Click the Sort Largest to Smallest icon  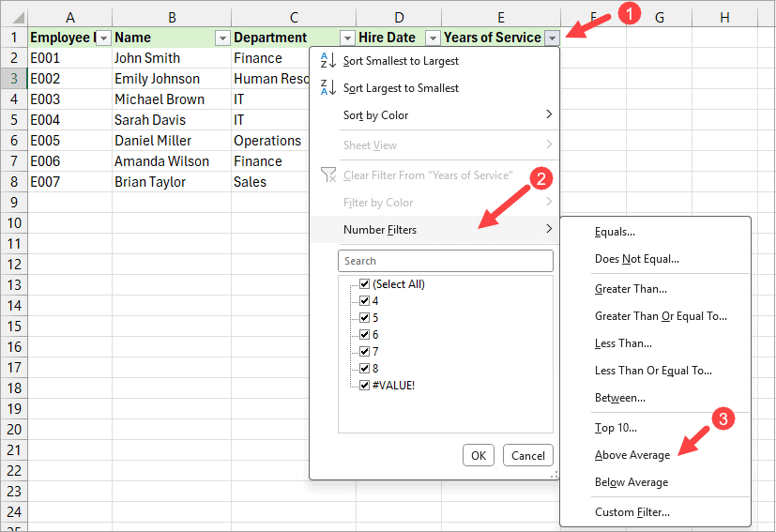(328, 88)
